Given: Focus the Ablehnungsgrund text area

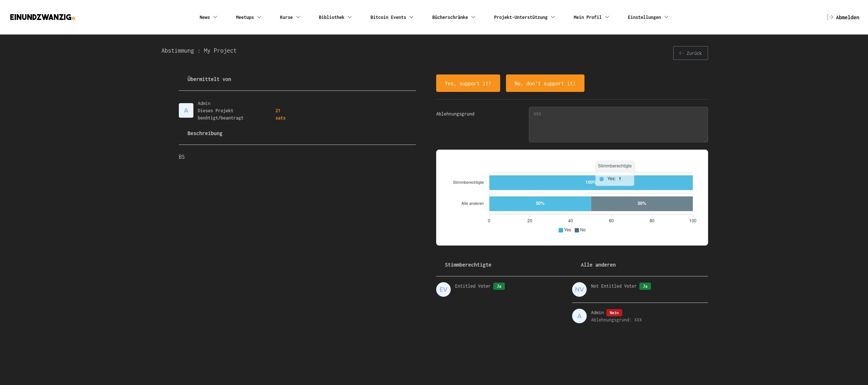Looking at the screenshot, I should click(x=618, y=125).
